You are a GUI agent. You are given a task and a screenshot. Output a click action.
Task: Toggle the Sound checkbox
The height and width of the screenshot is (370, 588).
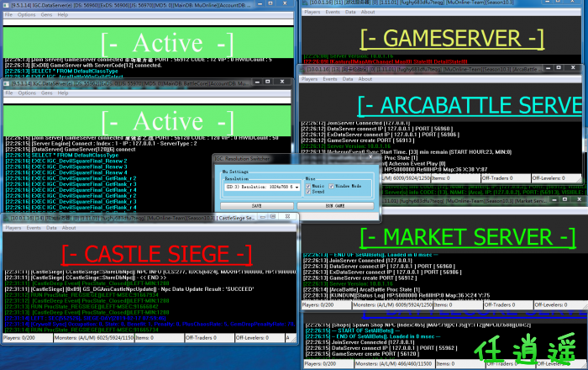tap(308, 192)
